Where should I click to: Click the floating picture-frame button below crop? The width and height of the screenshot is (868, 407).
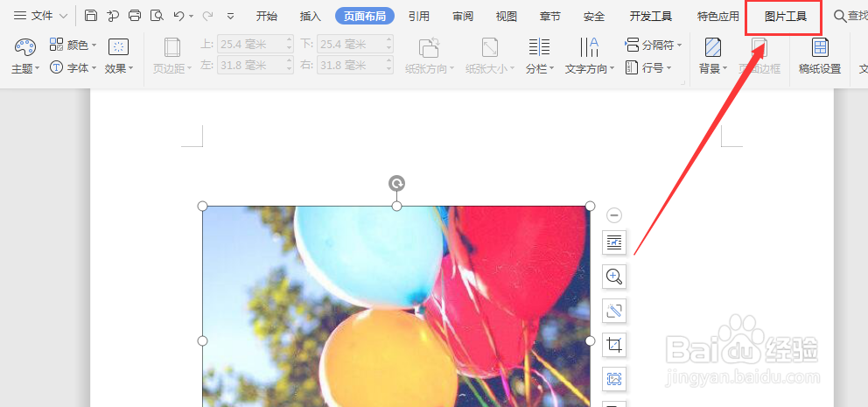pyautogui.click(x=614, y=379)
